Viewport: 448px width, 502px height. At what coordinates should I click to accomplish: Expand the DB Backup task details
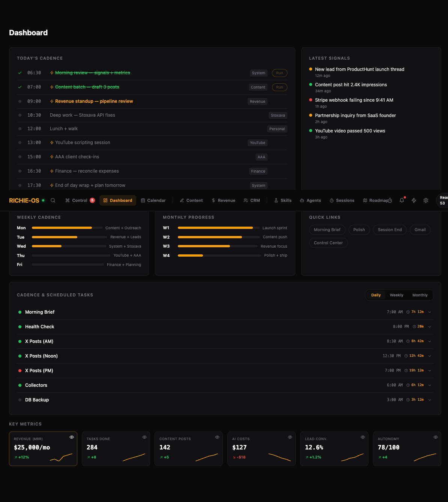click(429, 400)
